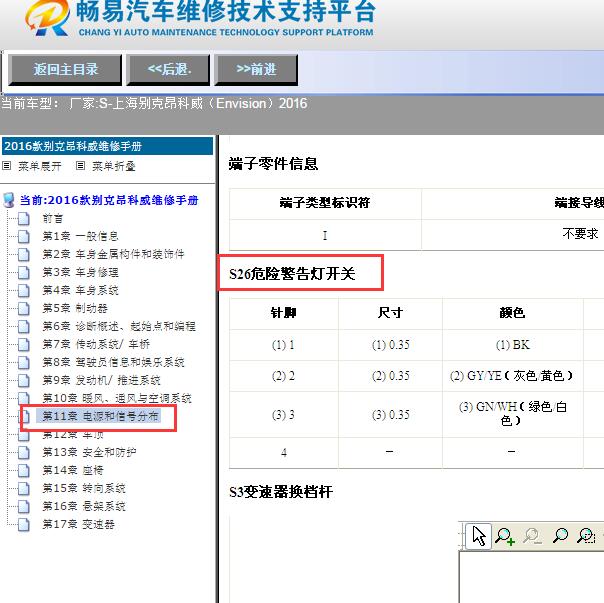Screen dimensions: 604x603
Task: Click the page icon next to 前言
Action: click(x=24, y=218)
